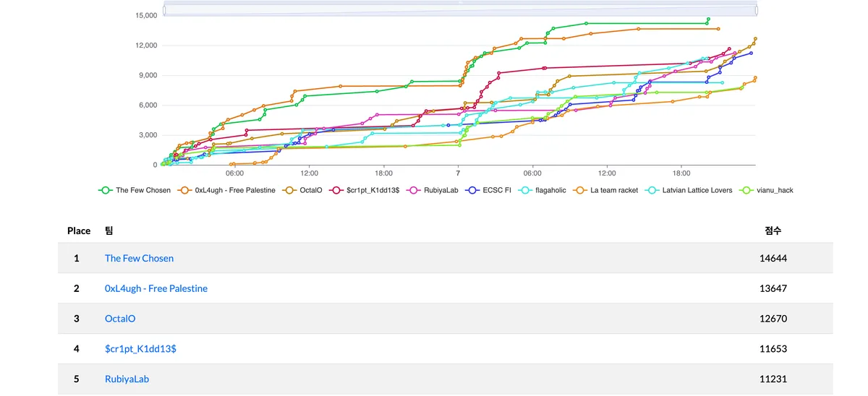Toggle OctalO legend series

302,190
